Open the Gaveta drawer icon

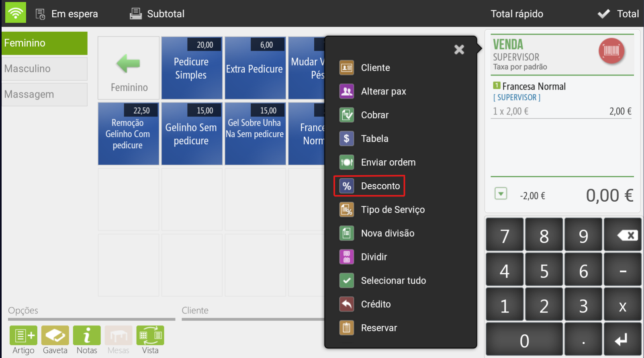coord(55,335)
